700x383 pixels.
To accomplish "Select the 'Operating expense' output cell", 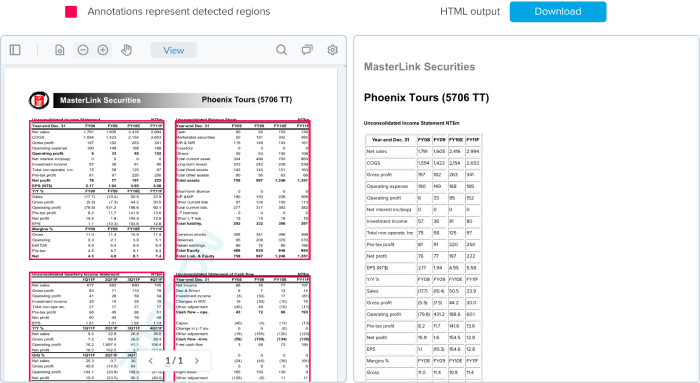I will (391, 186).
